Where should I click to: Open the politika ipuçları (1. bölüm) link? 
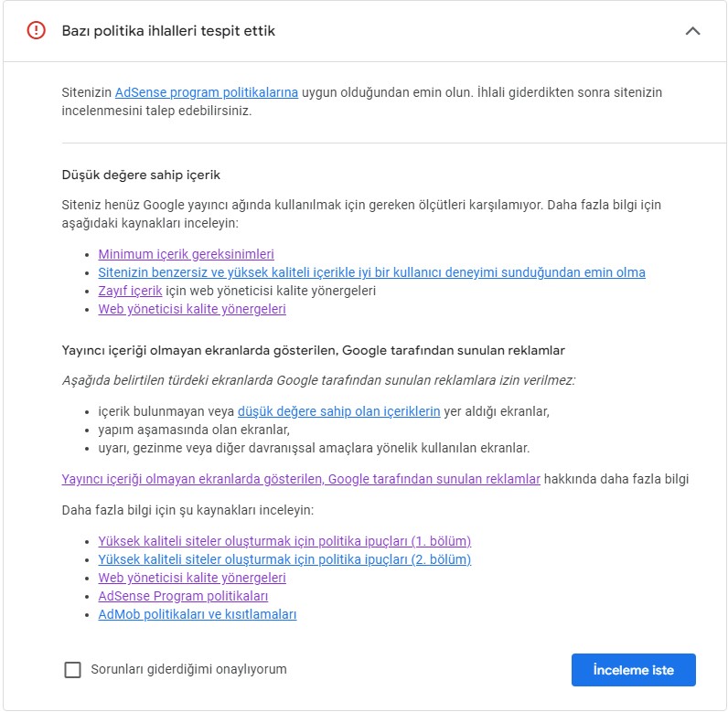coord(284,541)
